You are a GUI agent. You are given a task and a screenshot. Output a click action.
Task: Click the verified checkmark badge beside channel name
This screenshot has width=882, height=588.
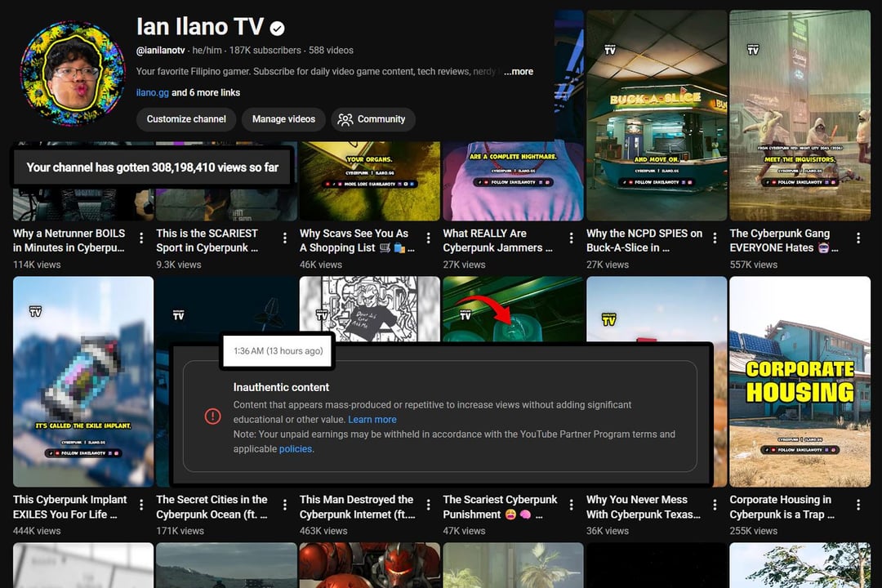point(278,29)
